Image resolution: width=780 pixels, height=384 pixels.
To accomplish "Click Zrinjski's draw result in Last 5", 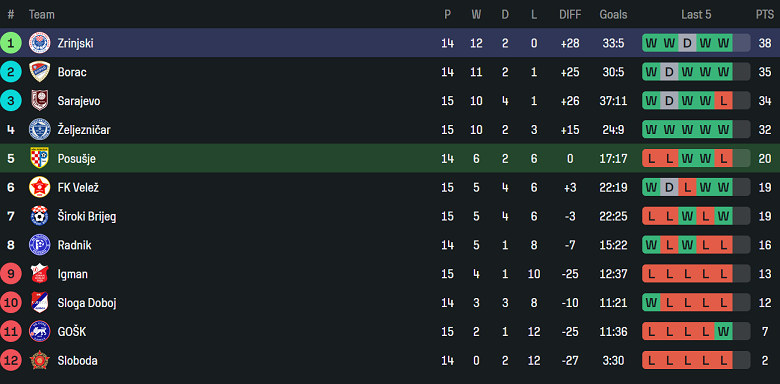I will click(687, 43).
